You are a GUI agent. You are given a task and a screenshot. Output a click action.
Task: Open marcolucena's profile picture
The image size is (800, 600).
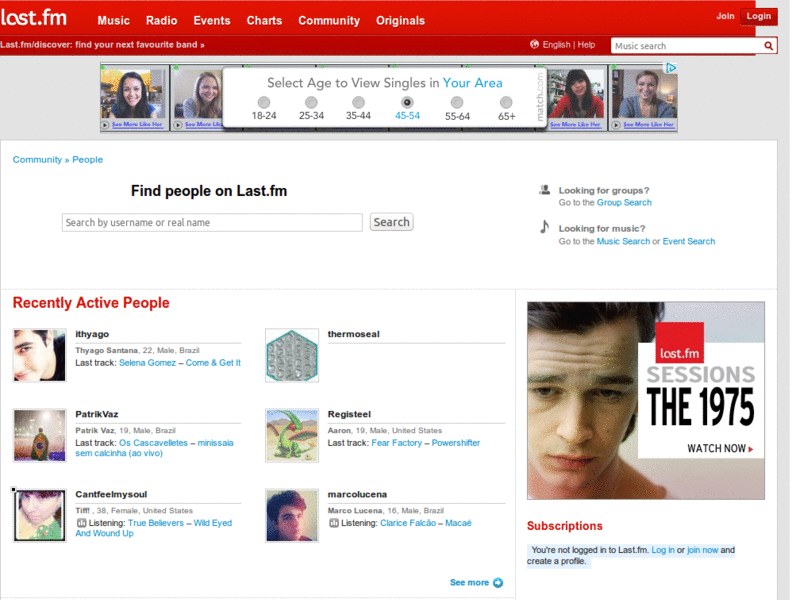click(292, 515)
